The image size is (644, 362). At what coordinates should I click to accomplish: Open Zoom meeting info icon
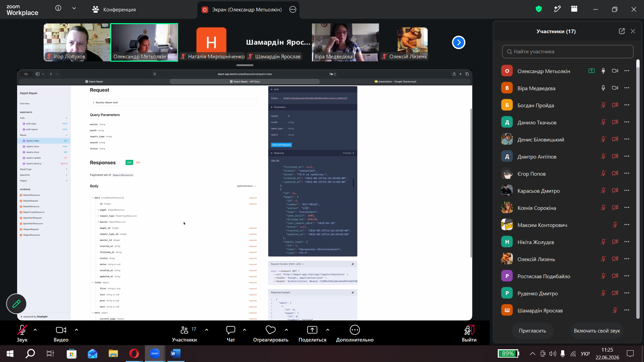pos(58,8)
